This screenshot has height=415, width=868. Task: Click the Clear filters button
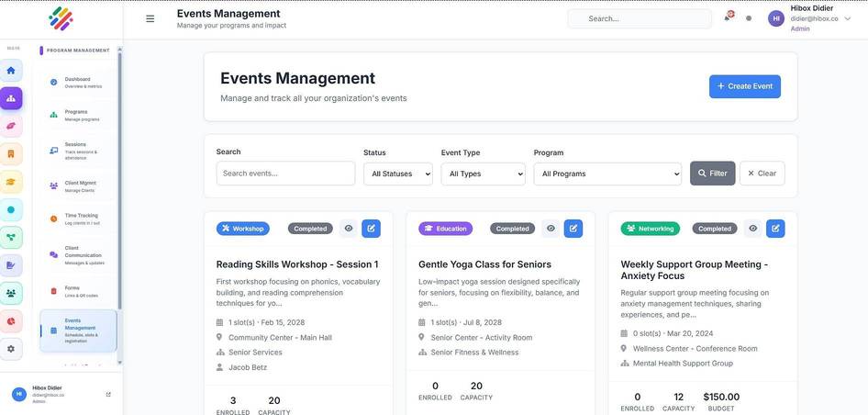[762, 173]
